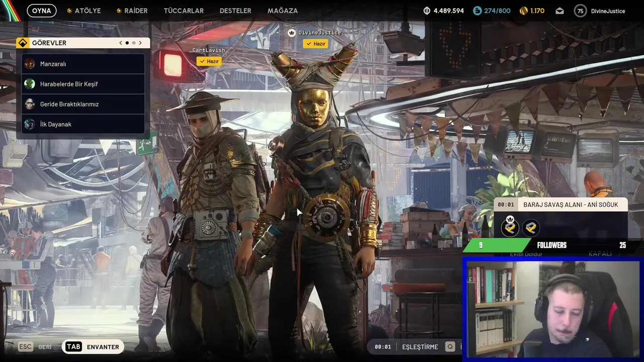Switch to the ATÖLYE tab
Screen dimensions: 644x362
click(x=84, y=11)
